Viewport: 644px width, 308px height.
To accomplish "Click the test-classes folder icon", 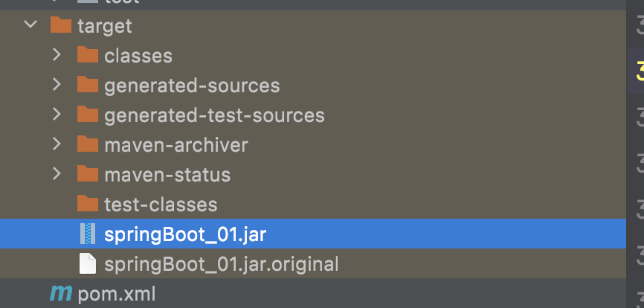I will coord(88,204).
